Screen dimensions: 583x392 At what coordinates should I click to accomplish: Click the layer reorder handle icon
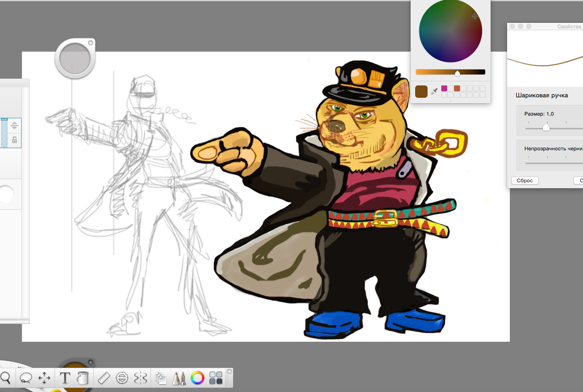[15, 126]
